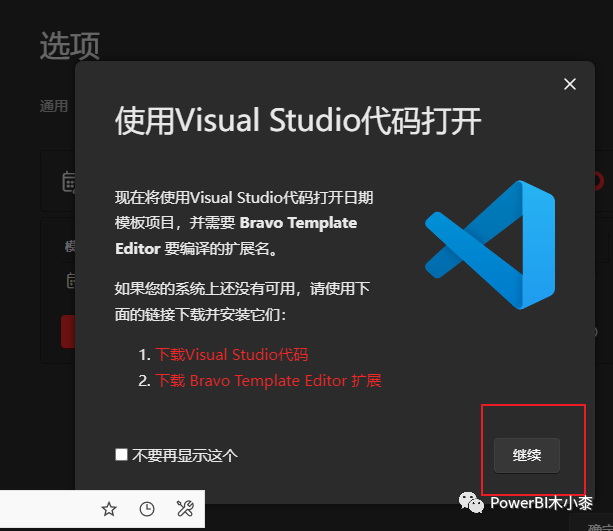Click the clock history icon
613x531 pixels.
[147, 509]
